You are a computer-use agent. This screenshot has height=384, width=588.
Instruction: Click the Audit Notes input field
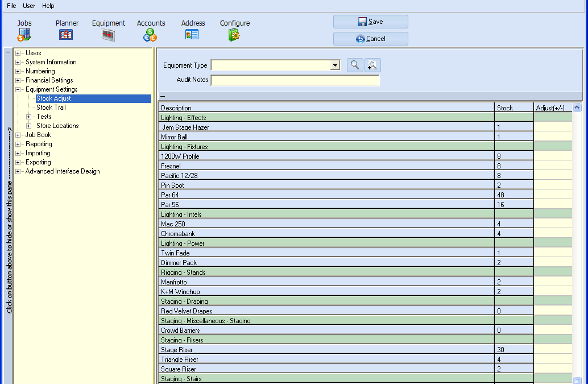coord(295,80)
